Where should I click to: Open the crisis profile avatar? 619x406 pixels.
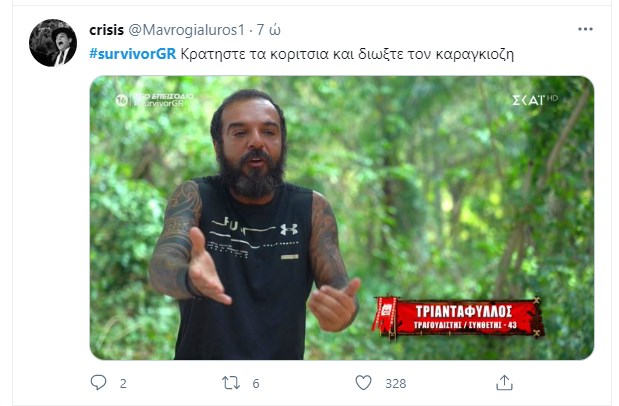coord(53,43)
